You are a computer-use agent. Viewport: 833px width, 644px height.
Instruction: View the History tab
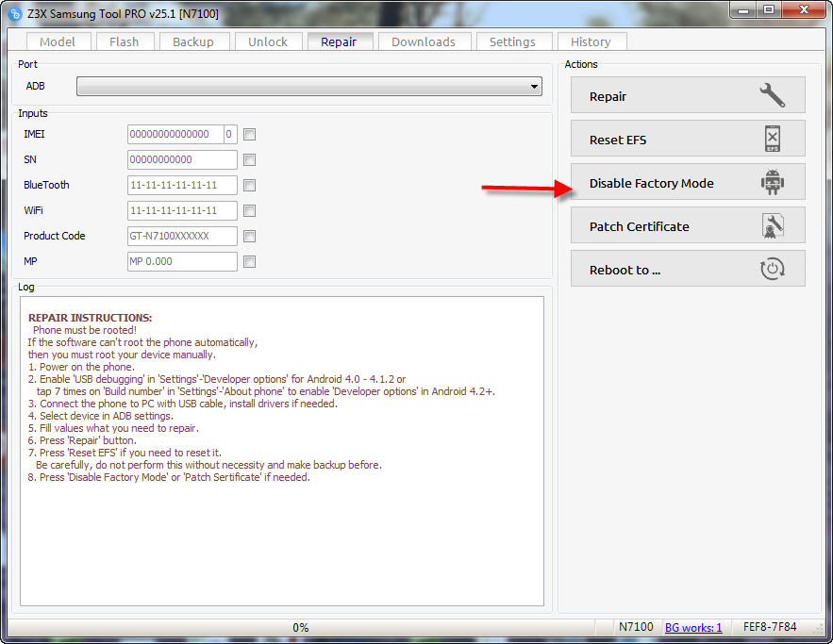click(591, 41)
